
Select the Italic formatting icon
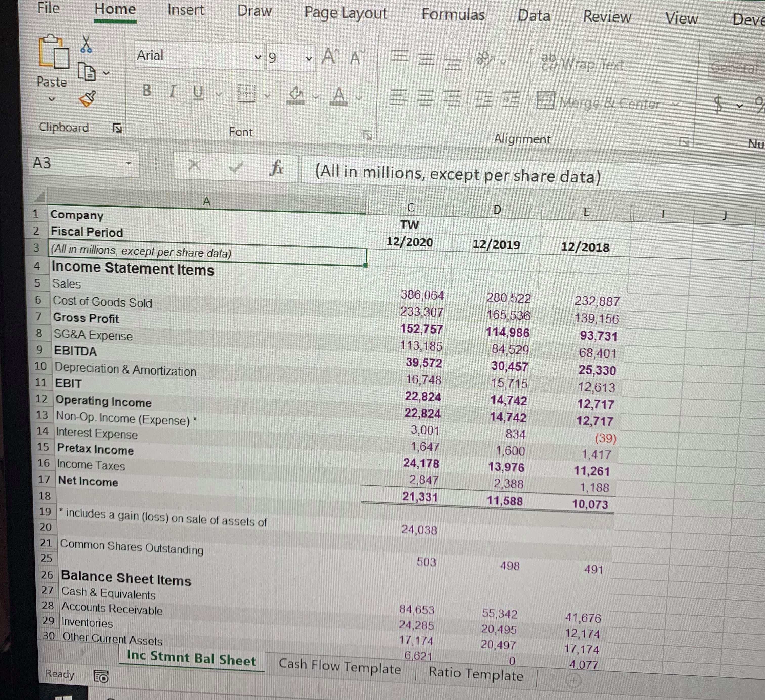click(x=172, y=92)
